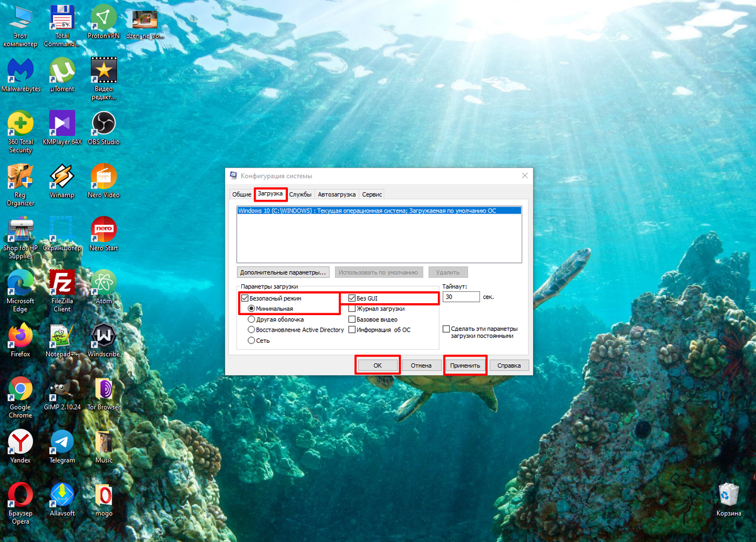Image resolution: width=756 pixels, height=542 pixels.
Task: Open Music folder shortcut
Action: (x=103, y=446)
